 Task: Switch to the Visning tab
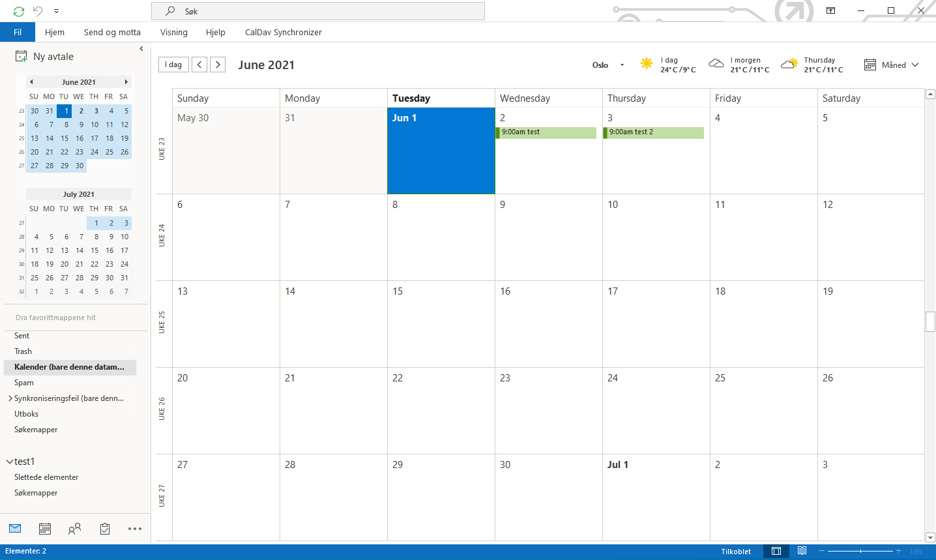click(174, 32)
